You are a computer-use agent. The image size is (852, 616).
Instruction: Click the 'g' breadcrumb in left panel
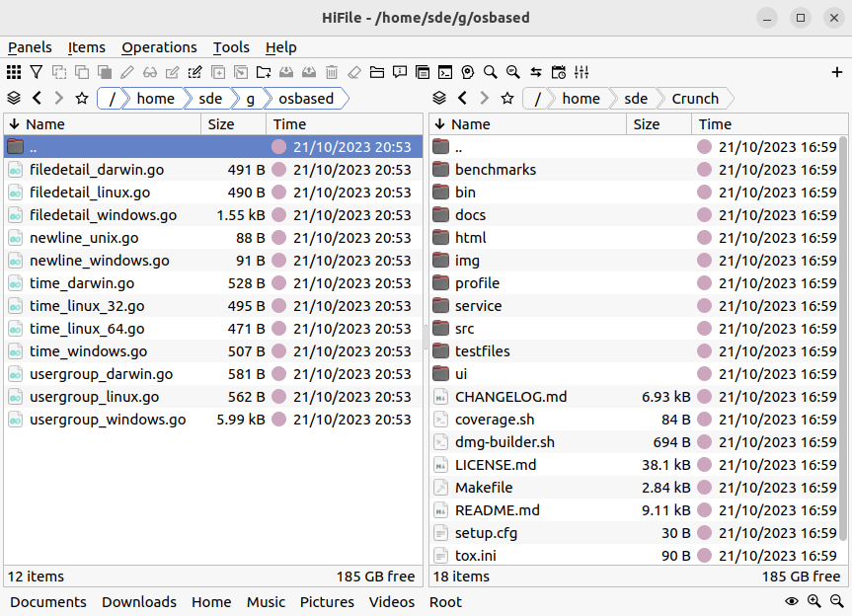250,99
